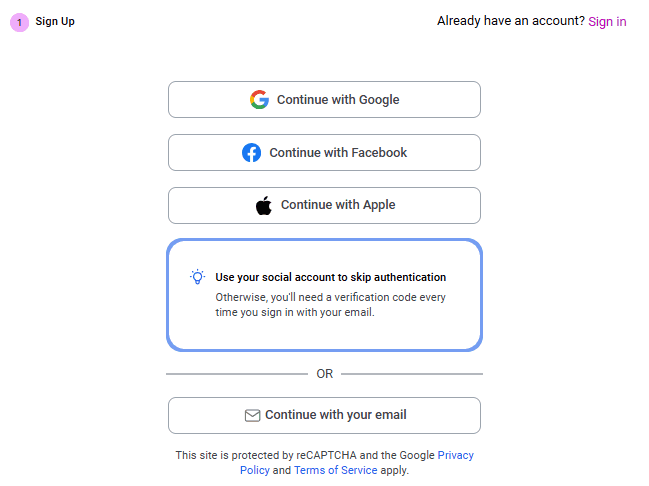649x486 pixels.
Task: Click the envelope icon beside email option
Action: tap(252, 415)
